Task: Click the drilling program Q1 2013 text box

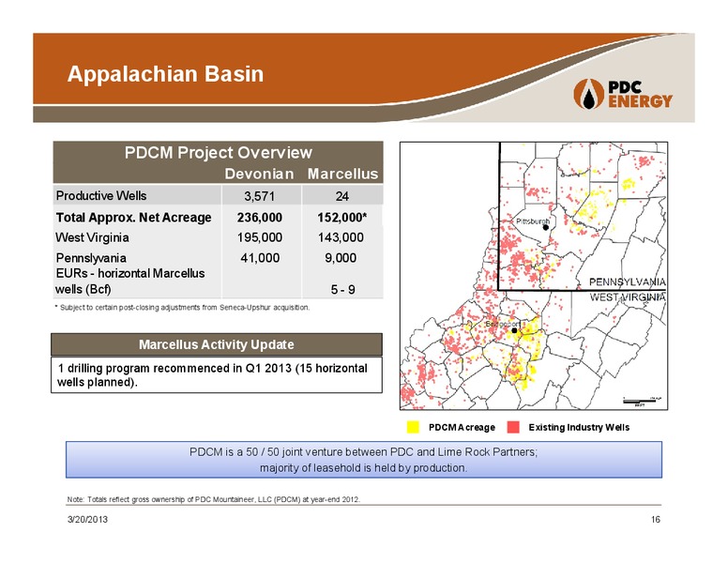Action: point(217,375)
